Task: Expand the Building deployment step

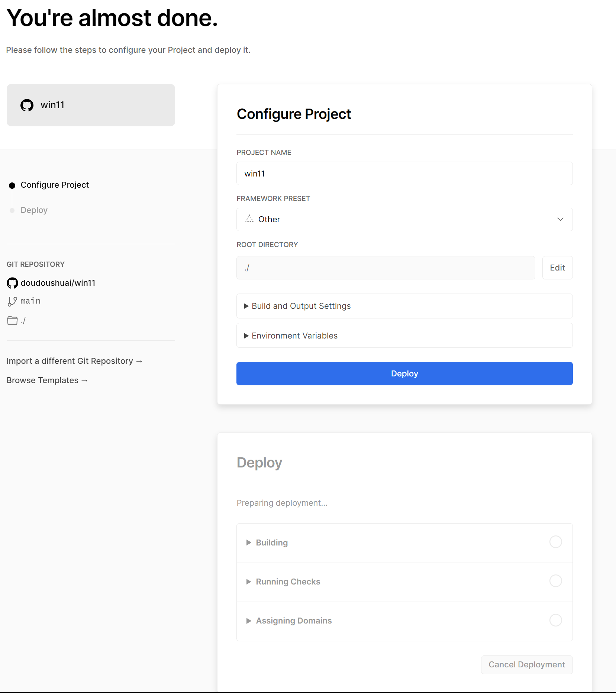Action: click(x=272, y=543)
